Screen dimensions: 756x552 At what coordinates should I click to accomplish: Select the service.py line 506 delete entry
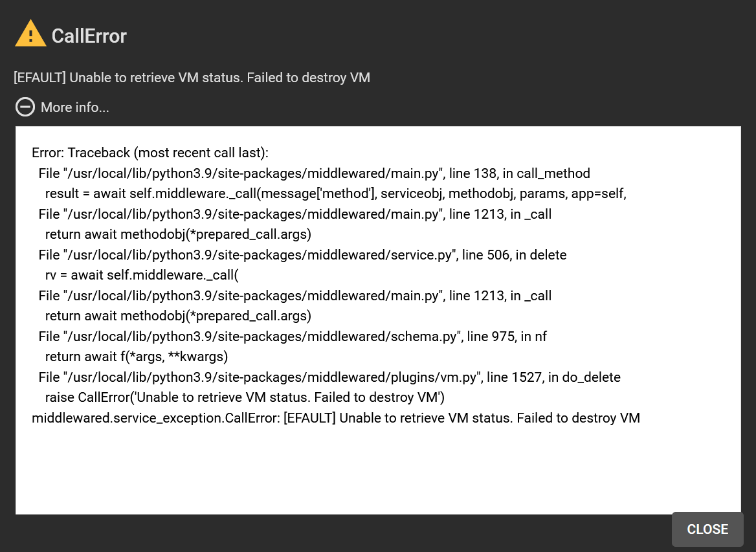tap(303, 255)
